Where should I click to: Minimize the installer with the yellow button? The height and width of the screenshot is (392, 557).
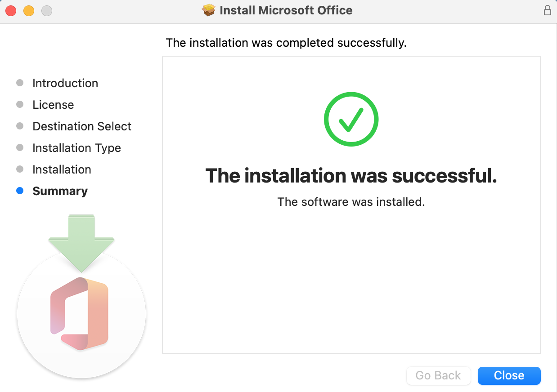point(29,11)
